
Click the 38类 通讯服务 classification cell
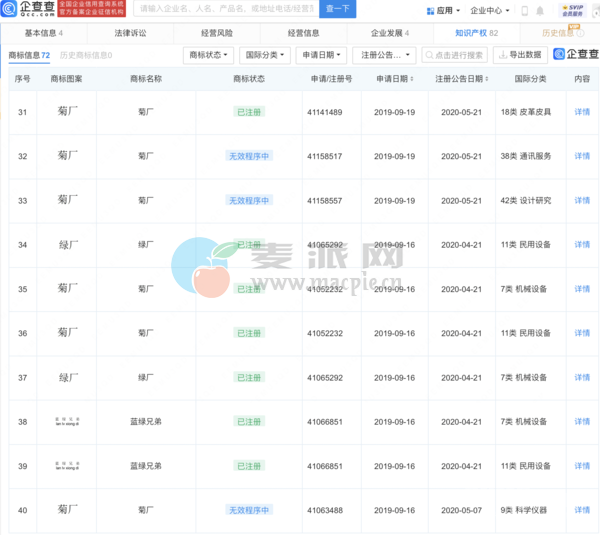tap(526, 156)
